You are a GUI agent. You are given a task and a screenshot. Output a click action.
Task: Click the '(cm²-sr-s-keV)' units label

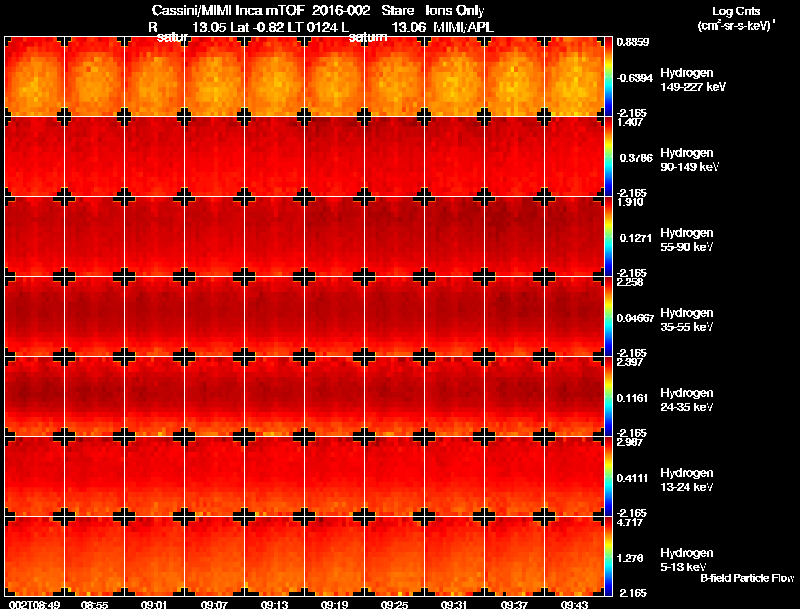(737, 26)
